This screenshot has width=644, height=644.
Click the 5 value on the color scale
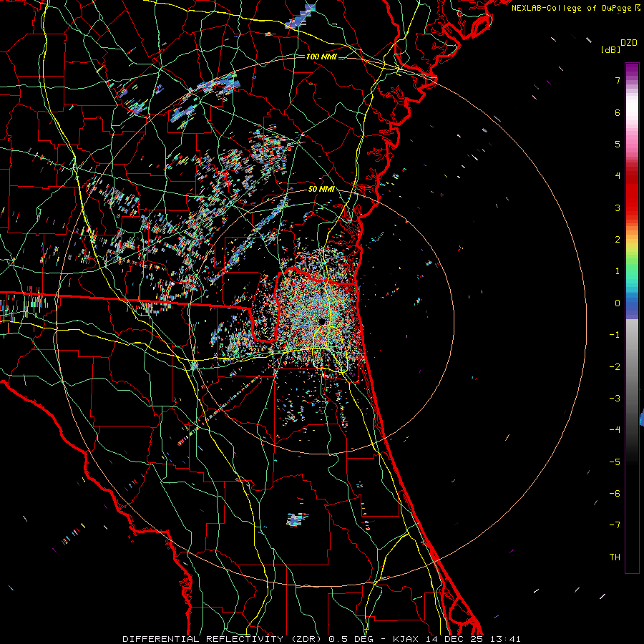point(618,144)
